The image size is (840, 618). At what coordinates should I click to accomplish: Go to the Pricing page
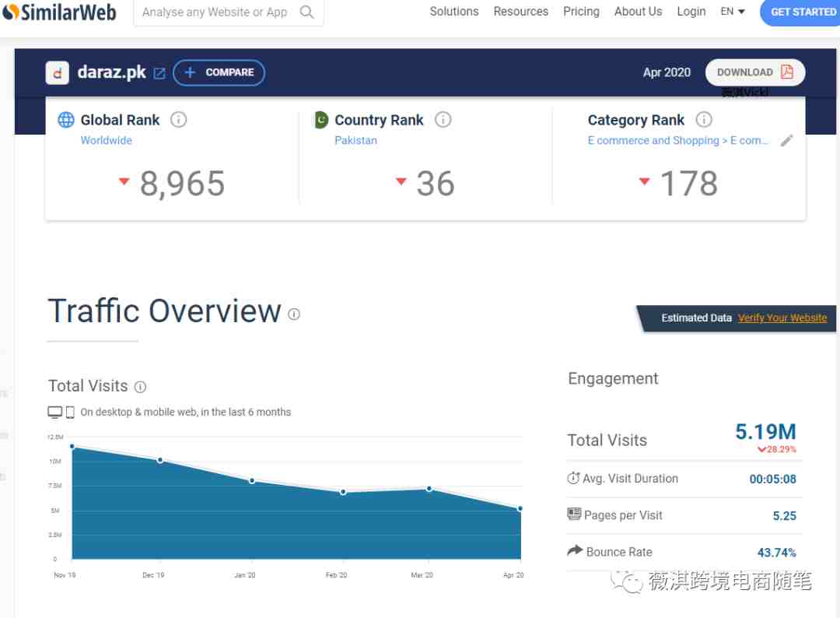581,11
